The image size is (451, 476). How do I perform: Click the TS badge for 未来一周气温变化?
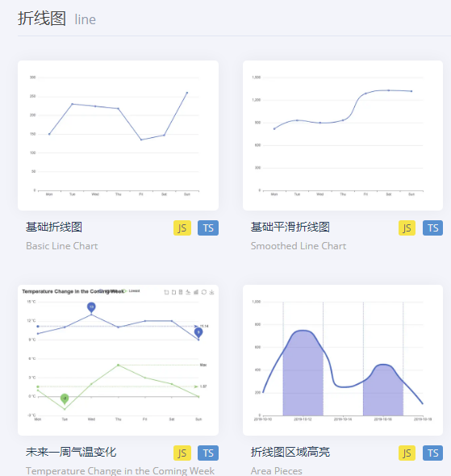tap(208, 453)
